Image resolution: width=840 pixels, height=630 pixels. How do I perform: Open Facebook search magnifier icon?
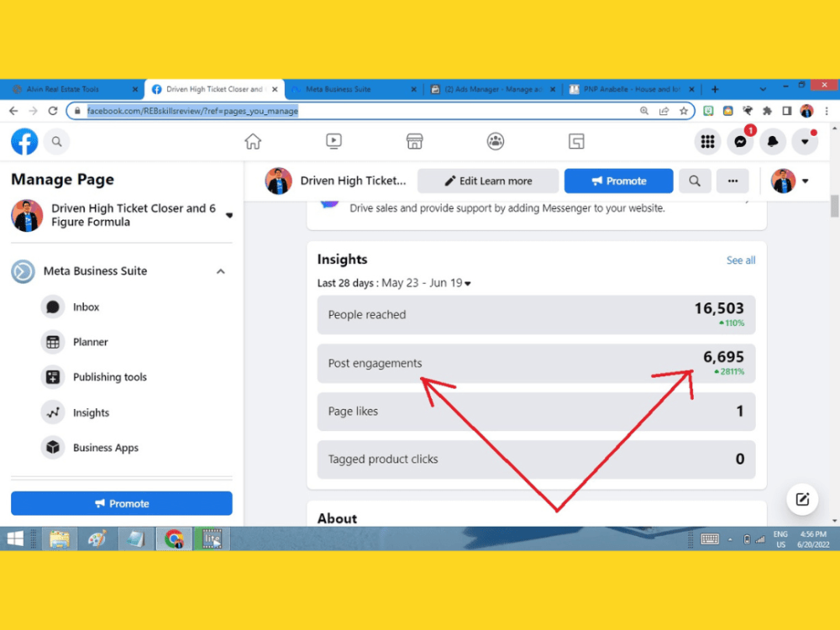pyautogui.click(x=56, y=141)
